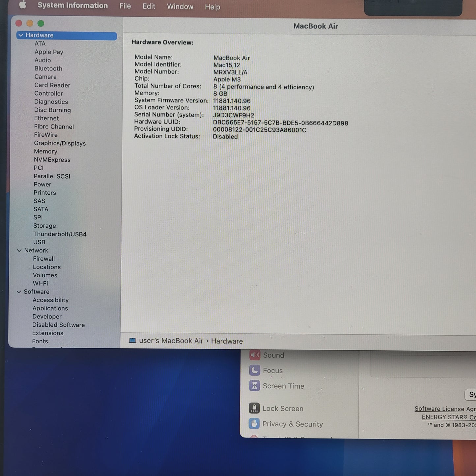The image size is (476, 476).
Task: Click Hardware in the bottom path bar
Action: coord(227,341)
